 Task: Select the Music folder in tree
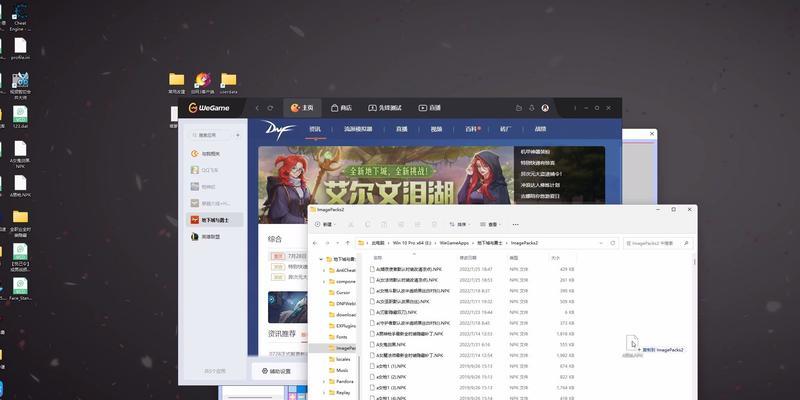pos(342,370)
